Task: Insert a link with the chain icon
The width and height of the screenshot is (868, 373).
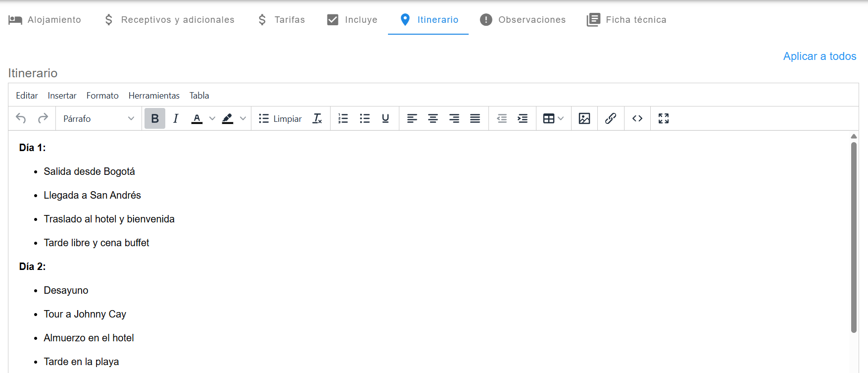Action: pos(610,118)
